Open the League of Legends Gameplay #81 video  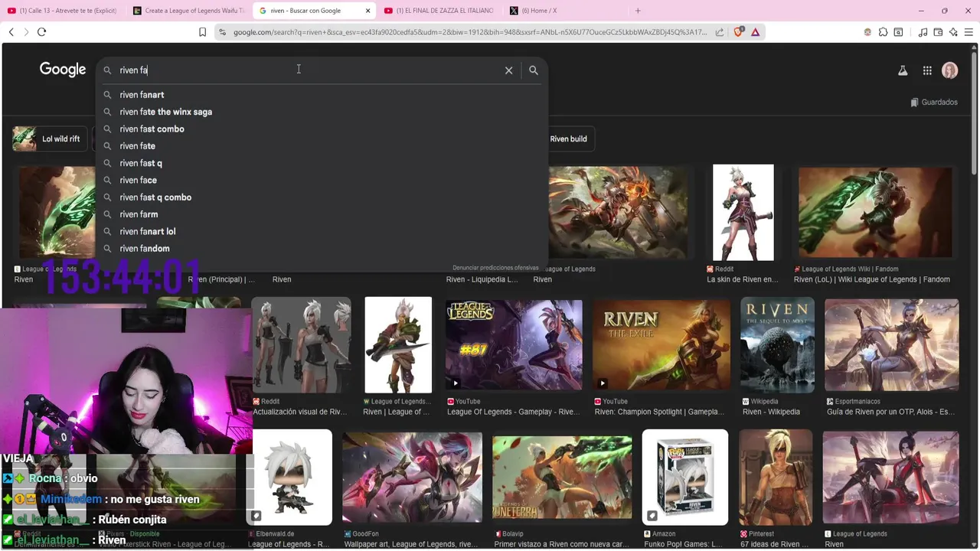click(x=514, y=344)
